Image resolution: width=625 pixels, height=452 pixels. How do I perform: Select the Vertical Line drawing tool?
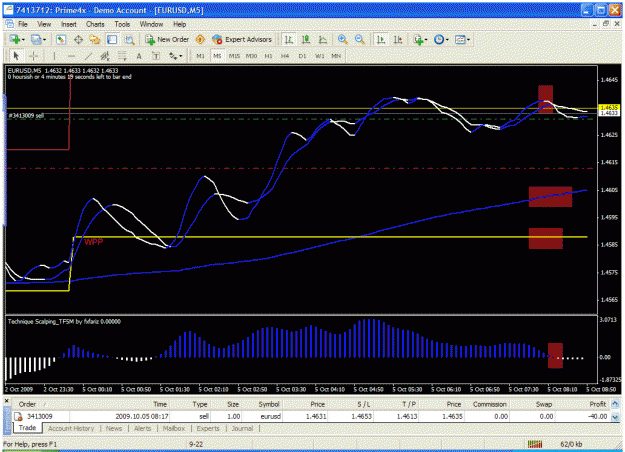[54, 56]
